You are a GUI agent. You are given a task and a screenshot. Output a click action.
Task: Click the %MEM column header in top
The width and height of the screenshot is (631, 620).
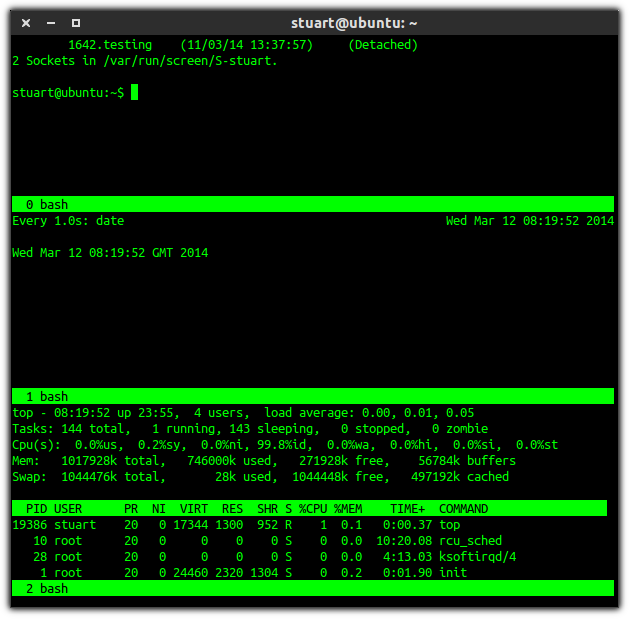point(348,509)
